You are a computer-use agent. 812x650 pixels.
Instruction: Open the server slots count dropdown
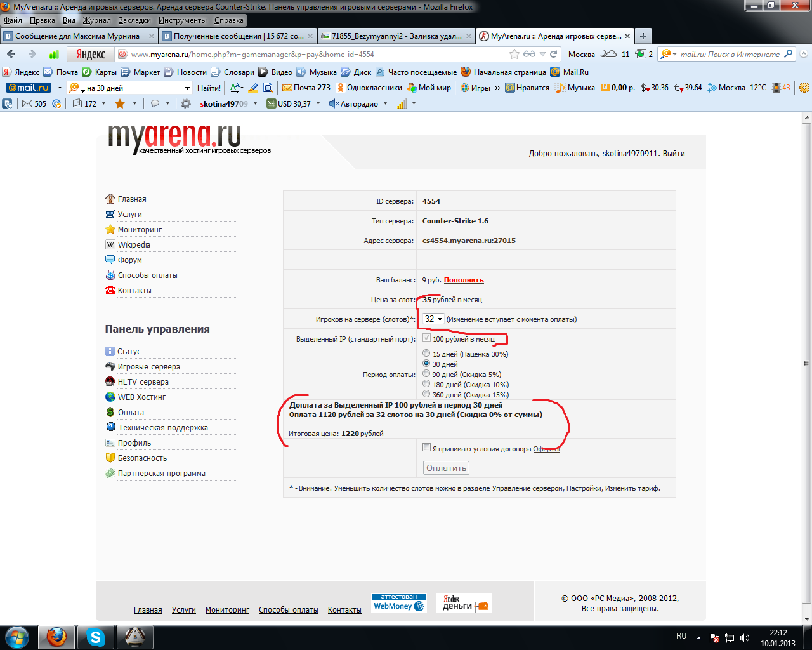point(433,319)
